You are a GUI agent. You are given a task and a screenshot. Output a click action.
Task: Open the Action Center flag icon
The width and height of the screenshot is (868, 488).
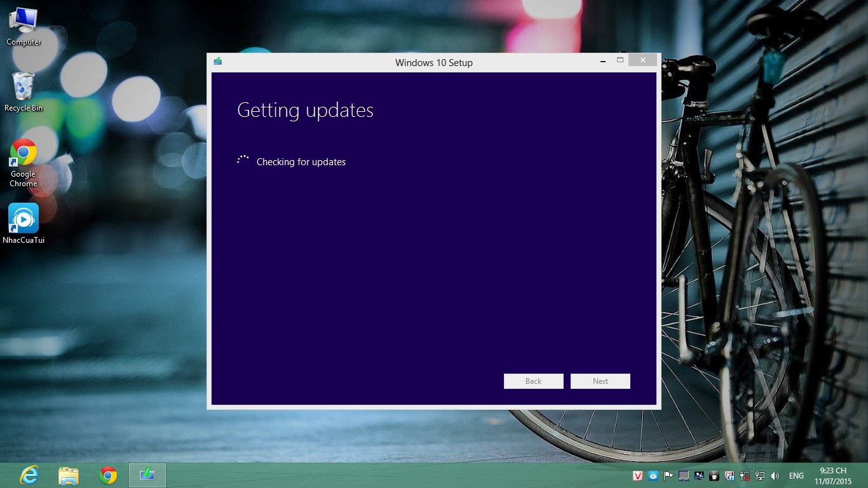(668, 475)
